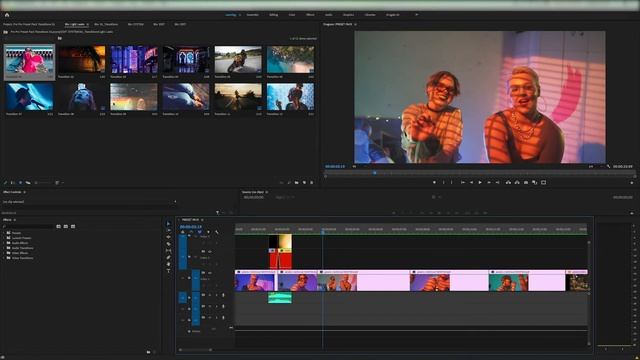Click Mark Out in Program monitor
This screenshot has height=360, width=640.
click(x=452, y=182)
